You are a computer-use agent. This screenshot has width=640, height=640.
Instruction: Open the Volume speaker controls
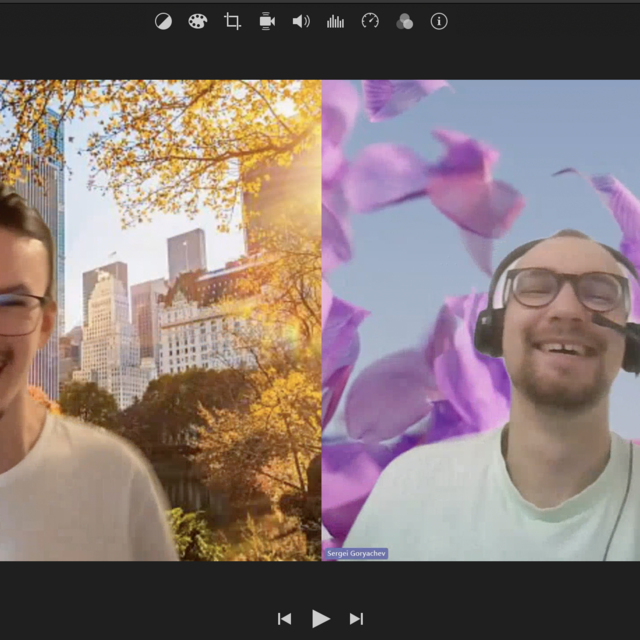tap(301, 21)
